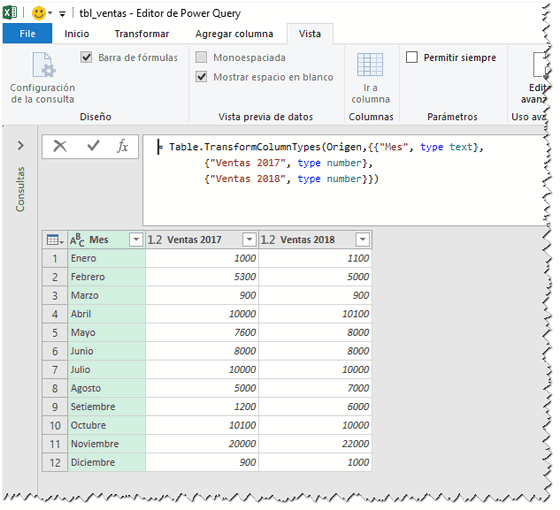Open the quick access toolbar customize arrow
Screen dimensions: 560x510
click(62, 14)
